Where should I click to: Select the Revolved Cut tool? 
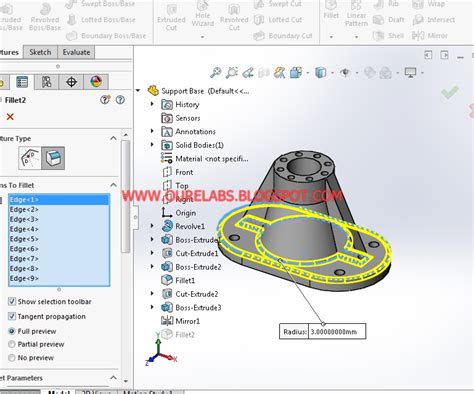[234, 18]
